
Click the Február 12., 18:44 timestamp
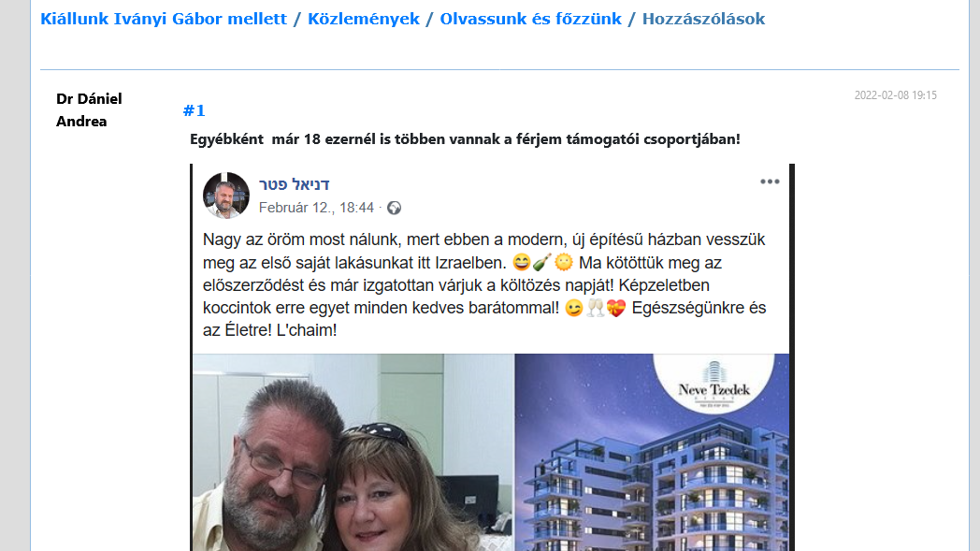tap(316, 208)
